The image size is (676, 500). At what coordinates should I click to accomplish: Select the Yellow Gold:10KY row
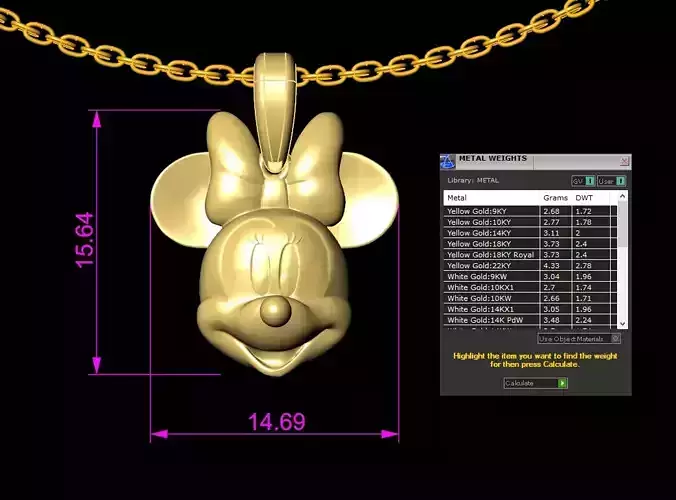(530, 222)
